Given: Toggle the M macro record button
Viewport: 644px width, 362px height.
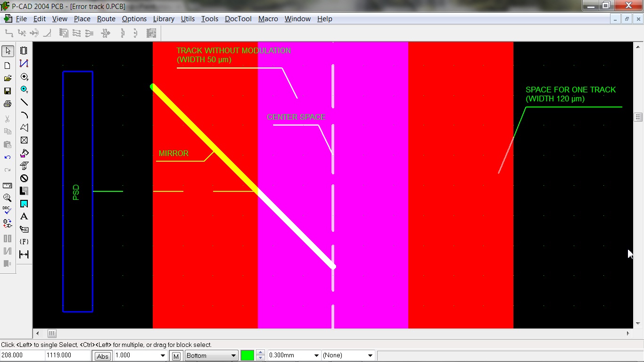Looking at the screenshot, I should pos(176,356).
